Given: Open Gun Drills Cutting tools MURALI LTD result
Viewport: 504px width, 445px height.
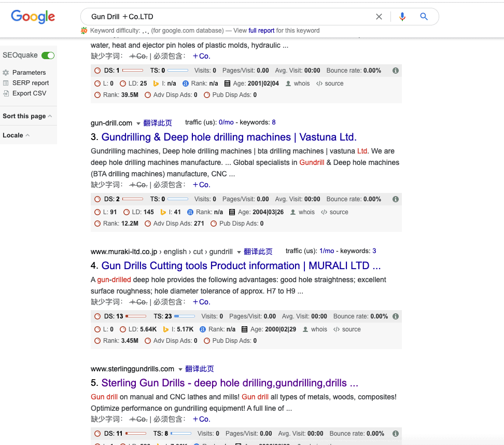Looking at the screenshot, I should (x=241, y=266).
